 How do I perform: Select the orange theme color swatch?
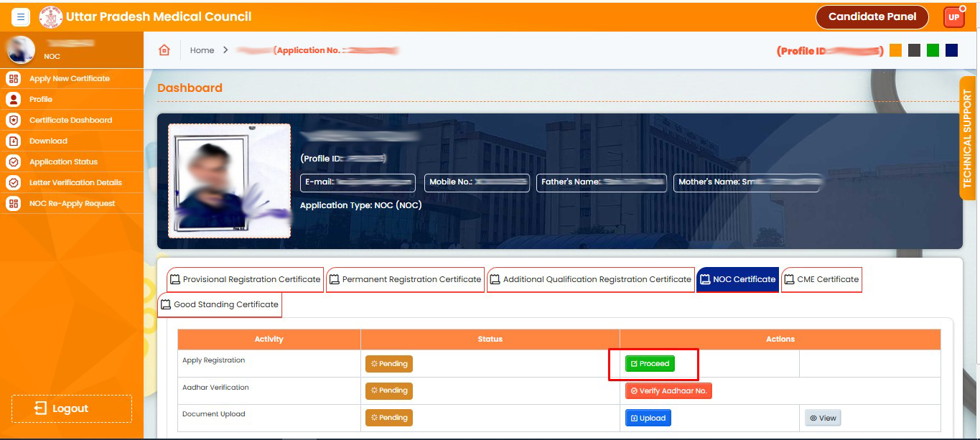pyautogui.click(x=895, y=50)
